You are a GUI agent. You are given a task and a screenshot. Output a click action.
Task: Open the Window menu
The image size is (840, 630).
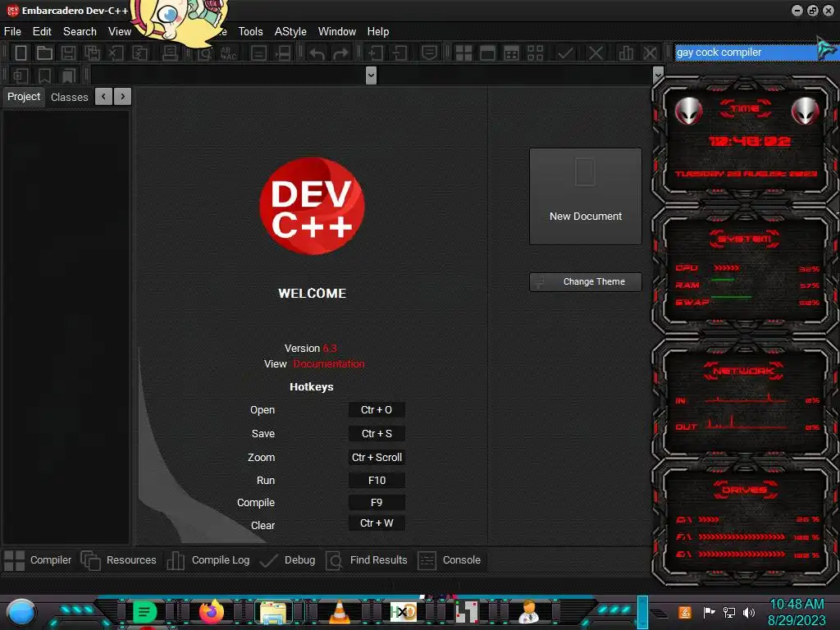coord(337,32)
